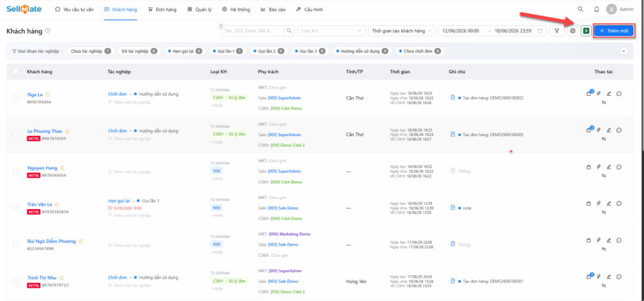Edit Le Phuong Thao with pencil icon

click(609, 130)
